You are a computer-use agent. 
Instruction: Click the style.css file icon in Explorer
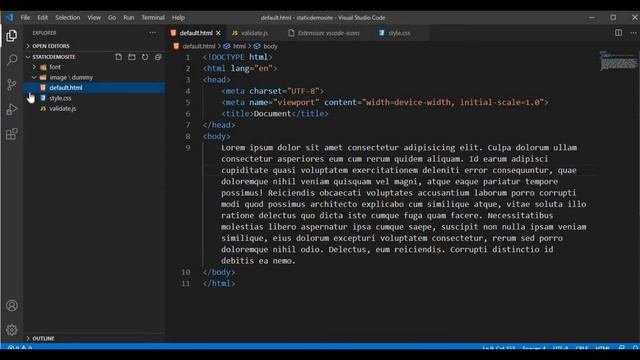[43, 98]
